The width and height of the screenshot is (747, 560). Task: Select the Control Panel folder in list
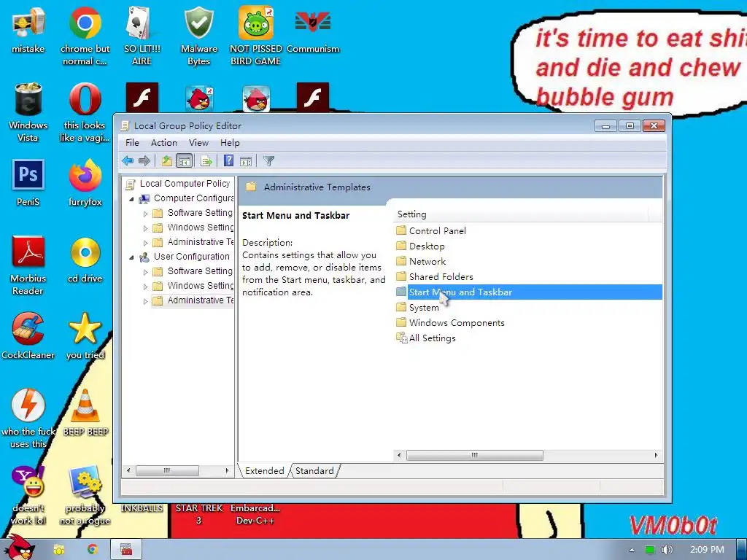click(x=438, y=231)
